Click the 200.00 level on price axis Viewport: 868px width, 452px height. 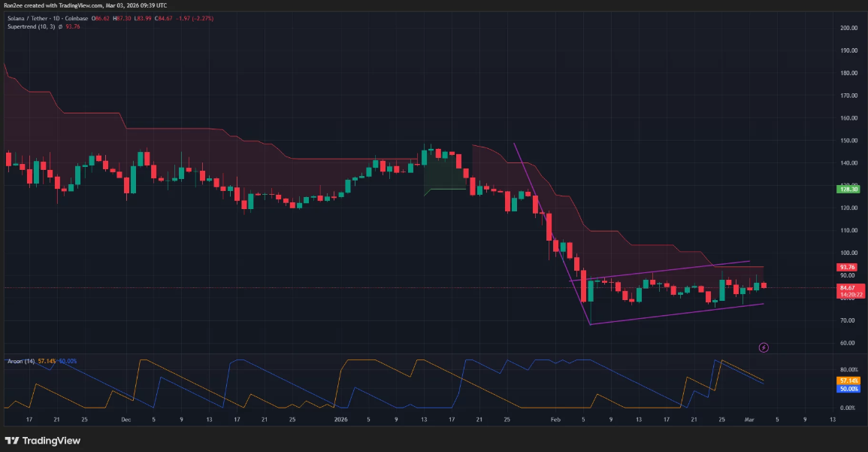tap(848, 28)
